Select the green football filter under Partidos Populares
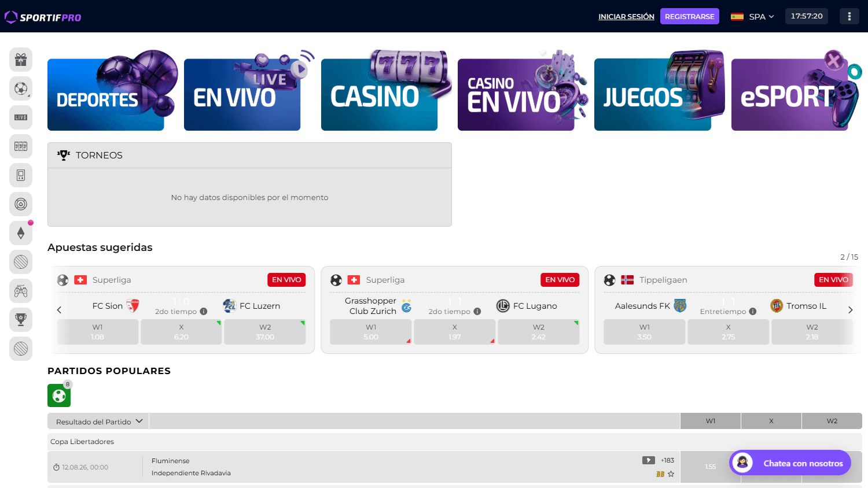The height and width of the screenshot is (488, 868). point(59,395)
